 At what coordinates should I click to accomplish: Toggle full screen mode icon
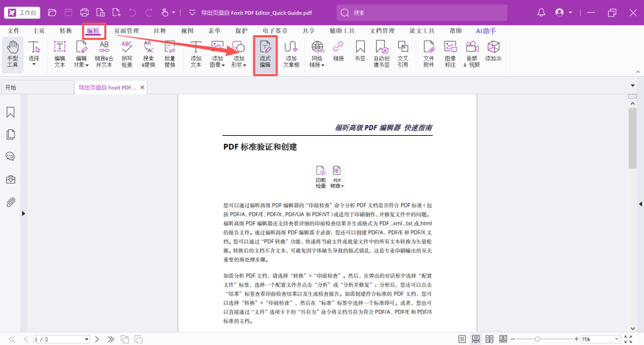[x=628, y=339]
